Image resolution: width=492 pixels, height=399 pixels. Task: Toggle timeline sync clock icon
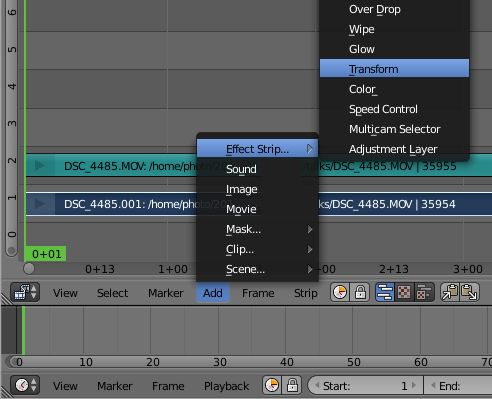tap(272, 385)
